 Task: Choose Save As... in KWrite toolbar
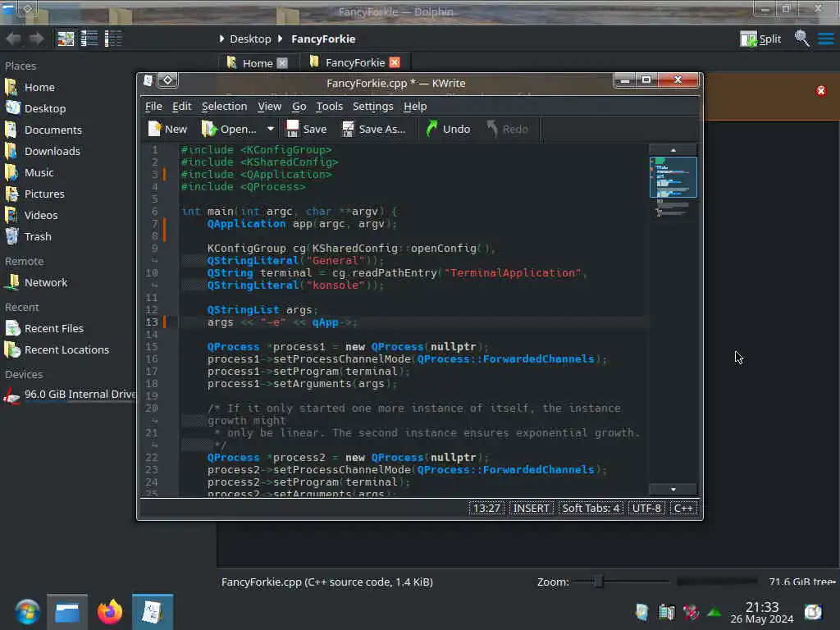374,129
